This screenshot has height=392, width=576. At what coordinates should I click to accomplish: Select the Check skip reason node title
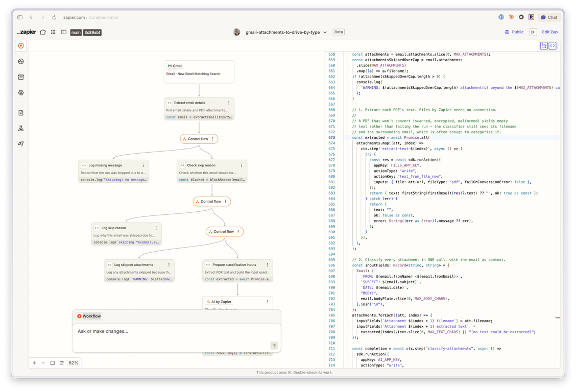(x=201, y=165)
